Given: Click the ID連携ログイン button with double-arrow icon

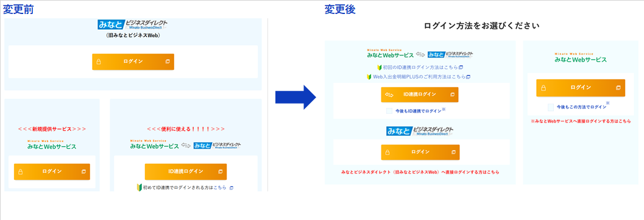Looking at the screenshot, I should pyautogui.click(x=420, y=94).
